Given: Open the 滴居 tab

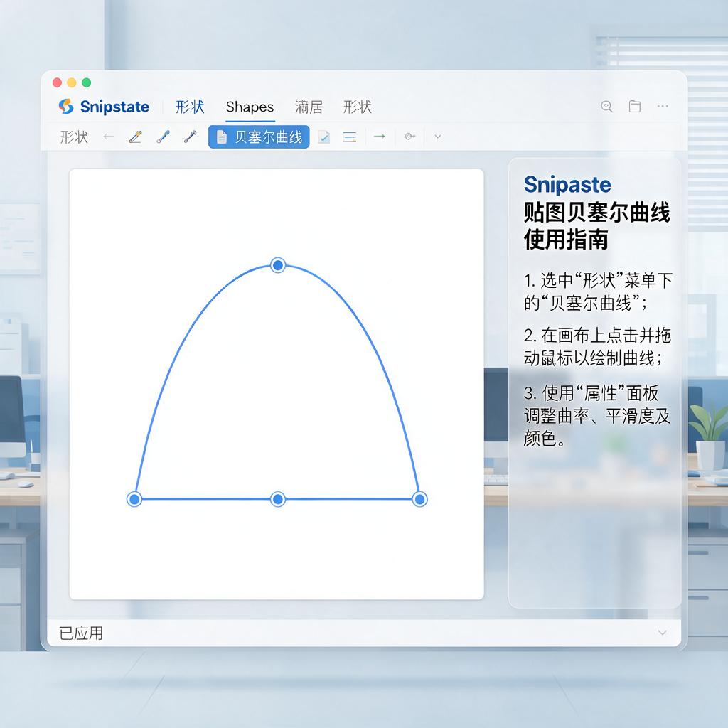Looking at the screenshot, I should point(309,107).
